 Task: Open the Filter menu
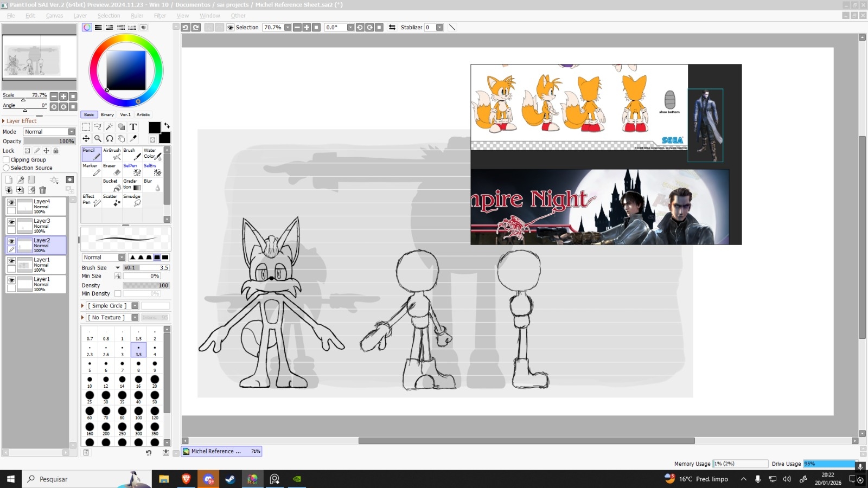click(x=159, y=16)
